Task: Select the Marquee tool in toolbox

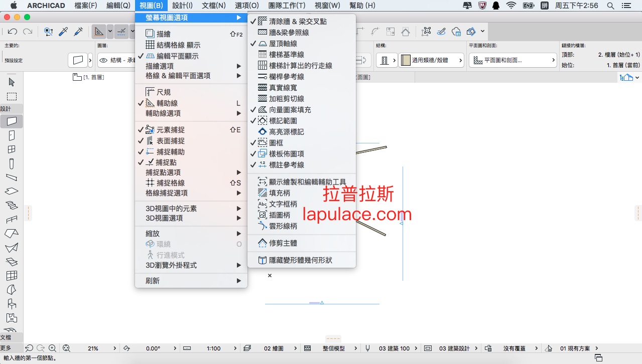Action: click(x=12, y=96)
